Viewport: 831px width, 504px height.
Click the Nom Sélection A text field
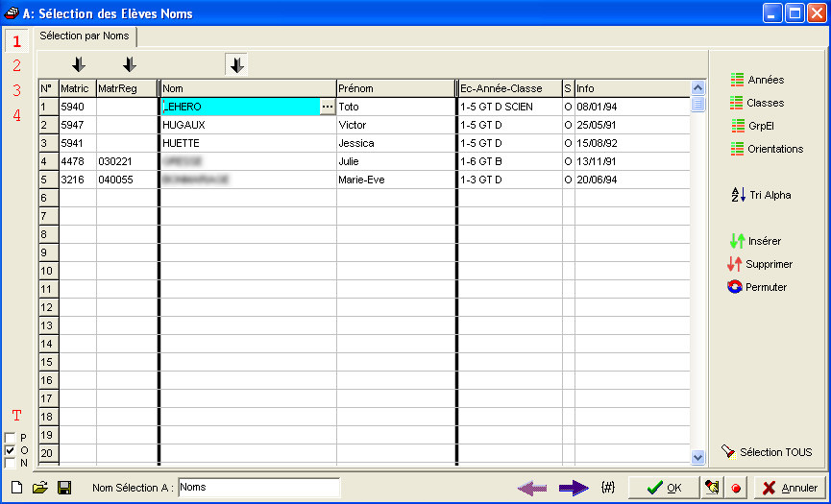[x=258, y=488]
